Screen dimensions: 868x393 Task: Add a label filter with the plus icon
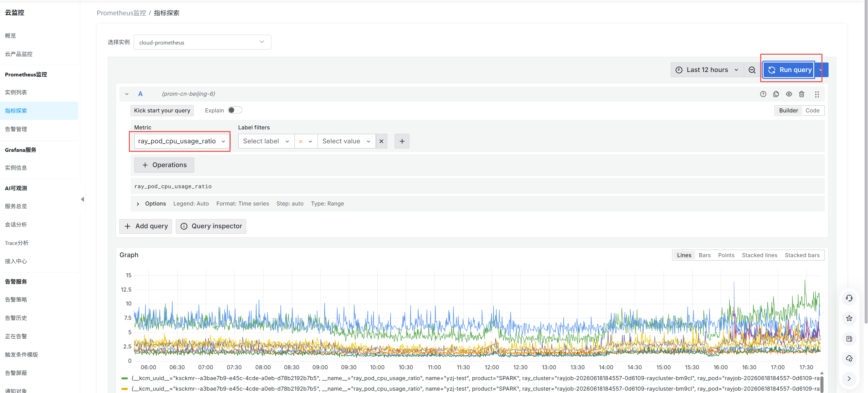pyautogui.click(x=402, y=141)
